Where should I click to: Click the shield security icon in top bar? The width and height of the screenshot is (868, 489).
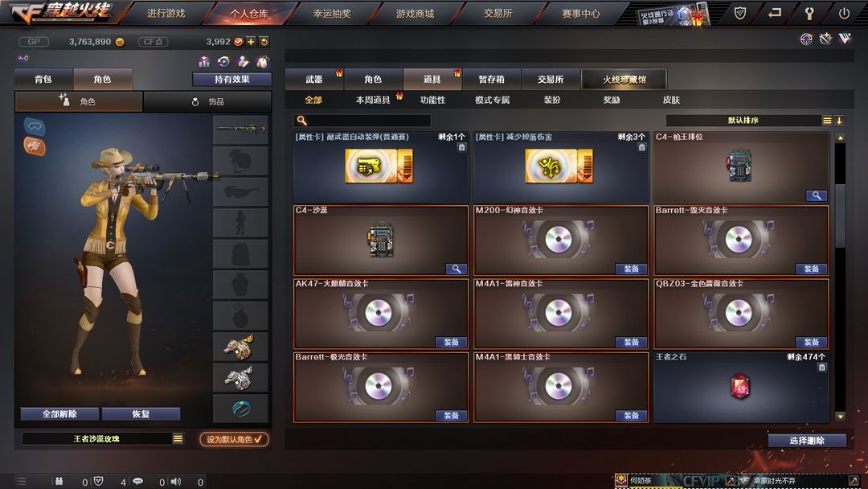(x=739, y=13)
